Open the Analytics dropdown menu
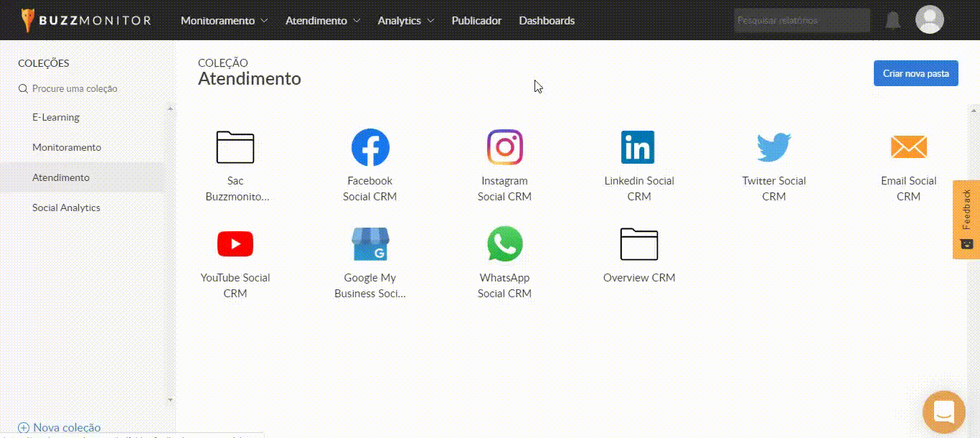This screenshot has height=438, width=980. click(x=406, y=21)
